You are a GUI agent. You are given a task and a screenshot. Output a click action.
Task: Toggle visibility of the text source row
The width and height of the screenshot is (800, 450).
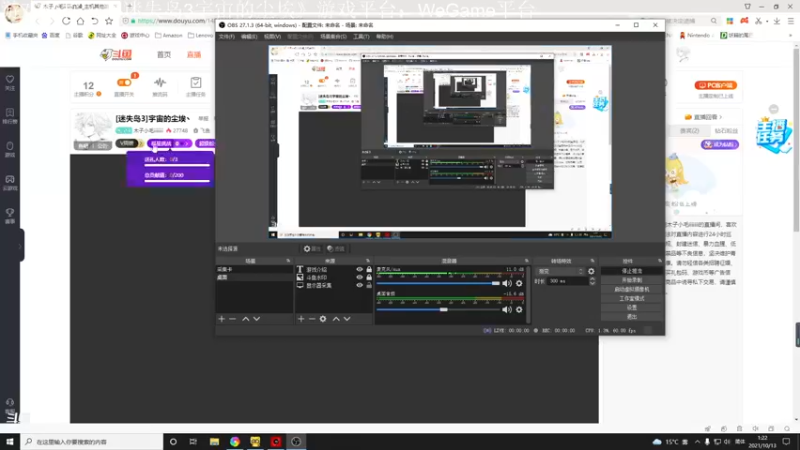[x=359, y=269]
